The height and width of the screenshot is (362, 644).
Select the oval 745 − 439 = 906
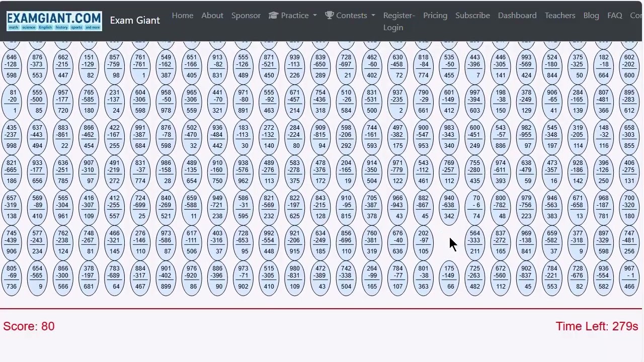12,242
